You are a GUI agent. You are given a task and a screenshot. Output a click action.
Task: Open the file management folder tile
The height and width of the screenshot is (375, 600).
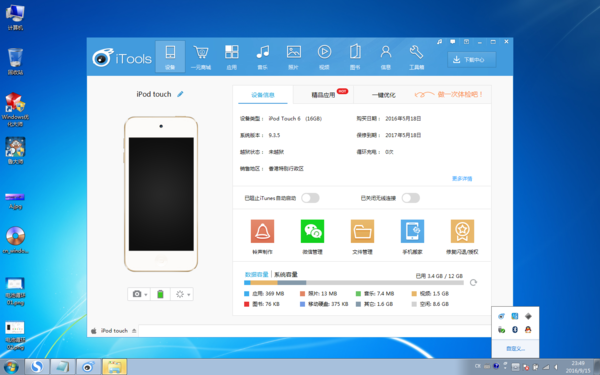[362, 231]
